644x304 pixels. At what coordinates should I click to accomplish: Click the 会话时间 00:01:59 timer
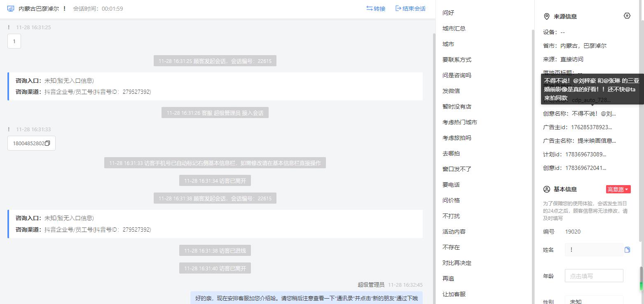click(98, 9)
